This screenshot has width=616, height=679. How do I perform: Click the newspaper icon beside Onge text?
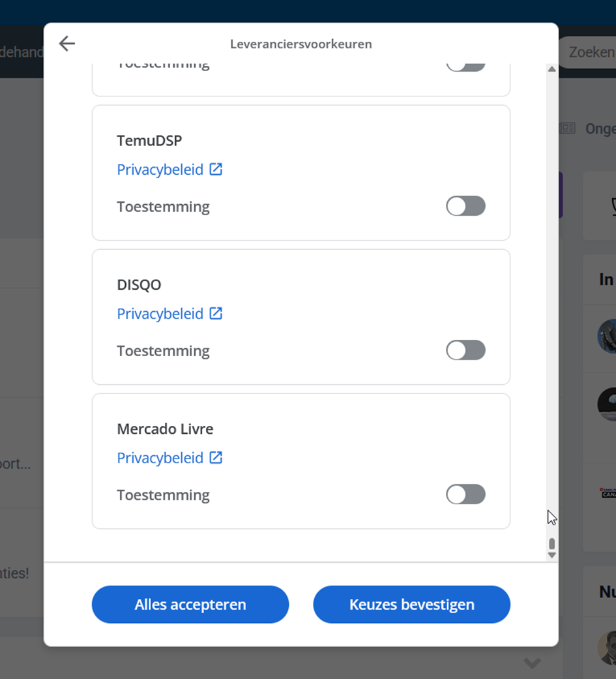point(568,128)
